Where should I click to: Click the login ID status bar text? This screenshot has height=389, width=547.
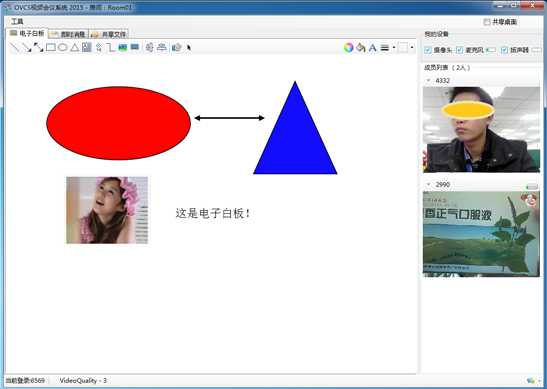pos(25,380)
